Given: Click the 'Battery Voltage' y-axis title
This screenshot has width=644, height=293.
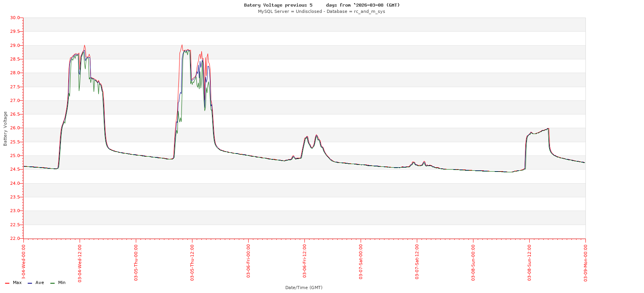Looking at the screenshot, I should pos(5,129).
